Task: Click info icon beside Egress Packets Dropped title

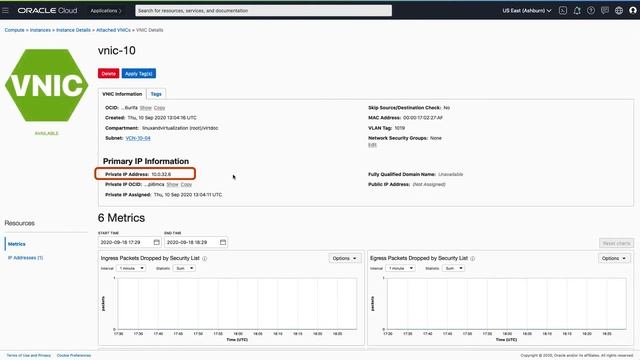Action: point(473,258)
